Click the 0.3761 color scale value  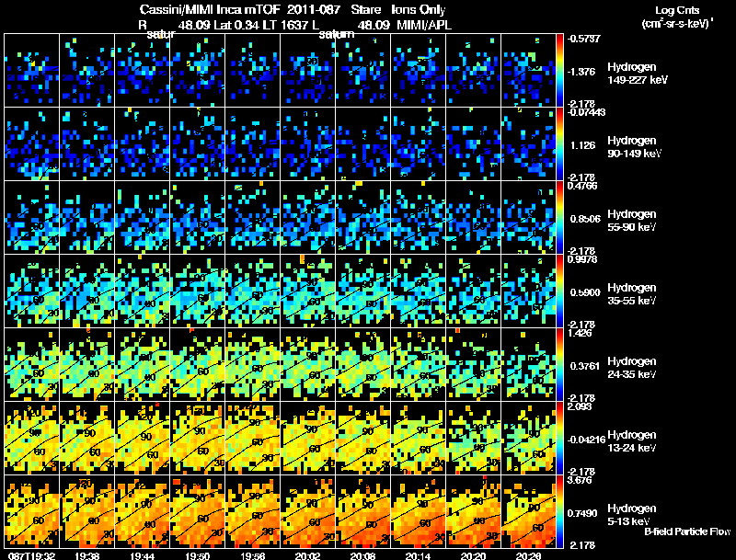tap(585, 366)
